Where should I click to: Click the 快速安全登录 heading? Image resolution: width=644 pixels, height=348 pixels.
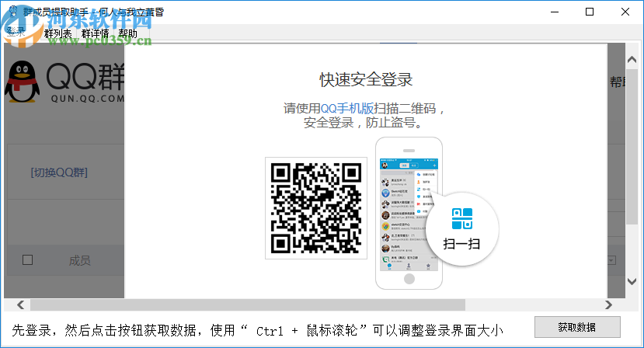(x=366, y=80)
